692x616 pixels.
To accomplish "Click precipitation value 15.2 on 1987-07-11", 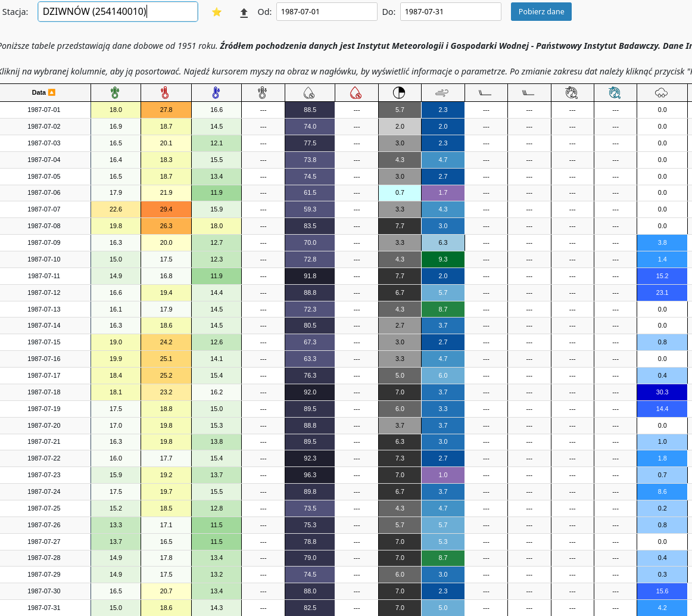I will [662, 276].
